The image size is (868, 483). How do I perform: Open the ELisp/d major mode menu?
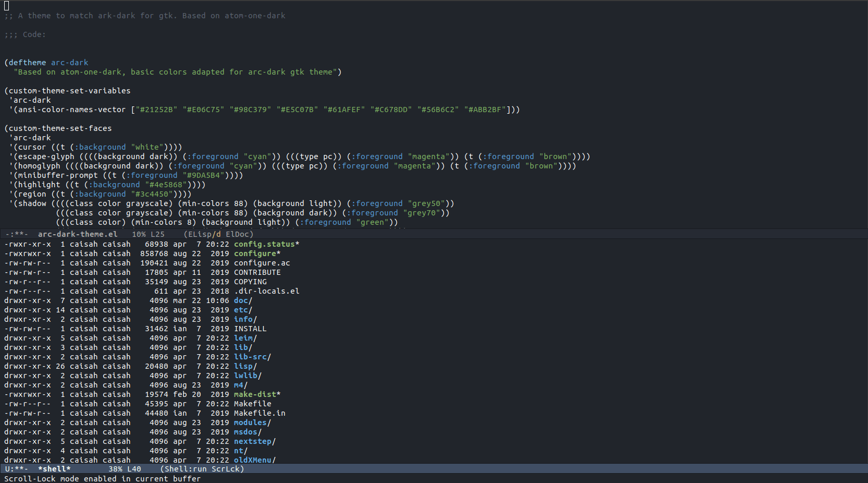click(x=204, y=234)
